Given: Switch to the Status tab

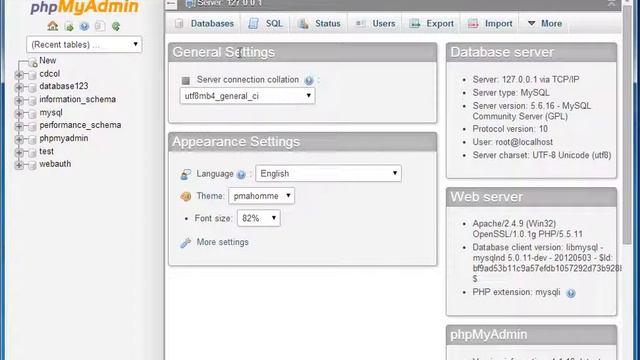Looking at the screenshot, I should click(x=319, y=24).
